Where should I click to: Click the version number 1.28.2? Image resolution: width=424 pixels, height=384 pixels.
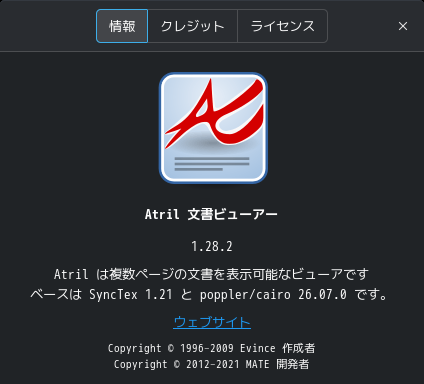[x=212, y=247]
